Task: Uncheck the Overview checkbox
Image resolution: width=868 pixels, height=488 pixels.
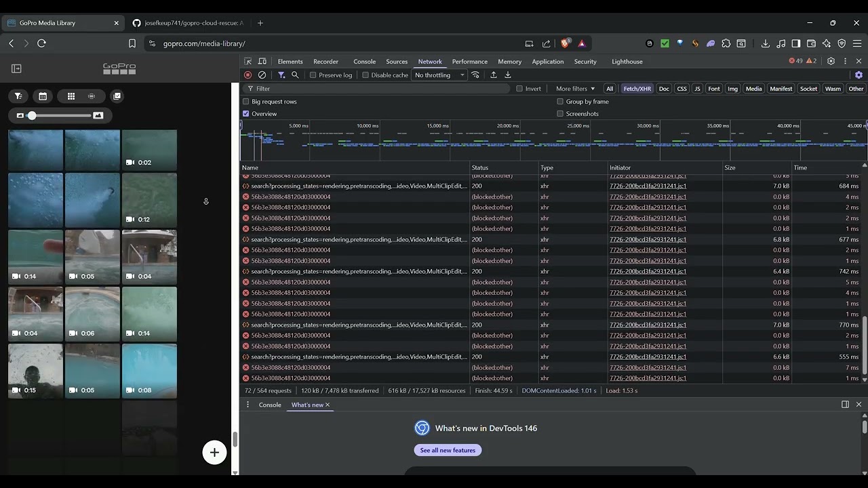Action: (246, 114)
